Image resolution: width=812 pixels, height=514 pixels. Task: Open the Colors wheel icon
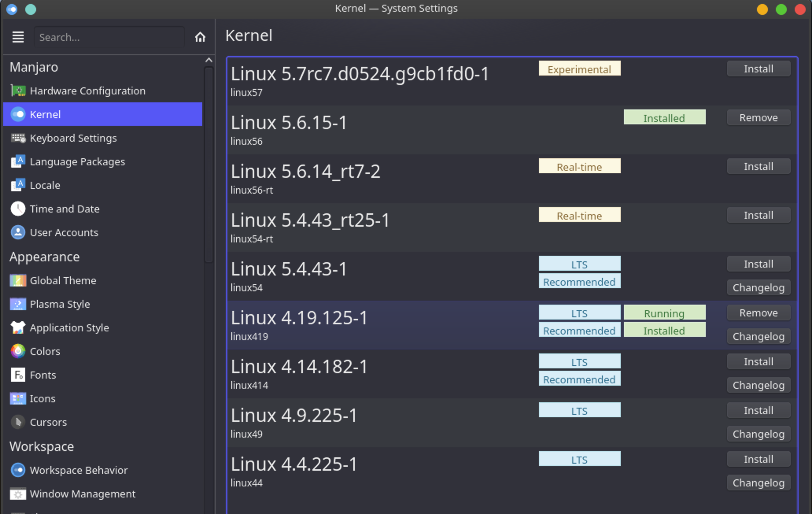tap(18, 351)
